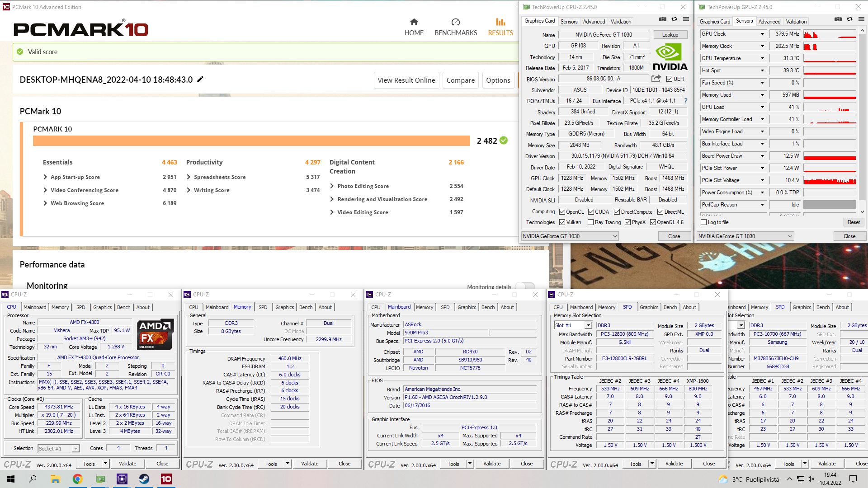Expand the App Start-up Score row
Image resolution: width=868 pixels, height=488 pixels.
point(45,177)
